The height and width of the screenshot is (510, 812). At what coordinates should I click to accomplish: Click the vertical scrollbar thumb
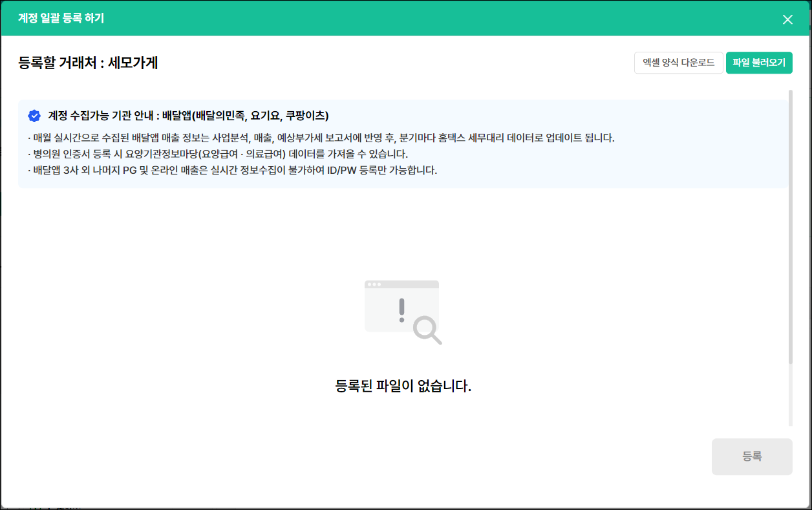point(790,226)
